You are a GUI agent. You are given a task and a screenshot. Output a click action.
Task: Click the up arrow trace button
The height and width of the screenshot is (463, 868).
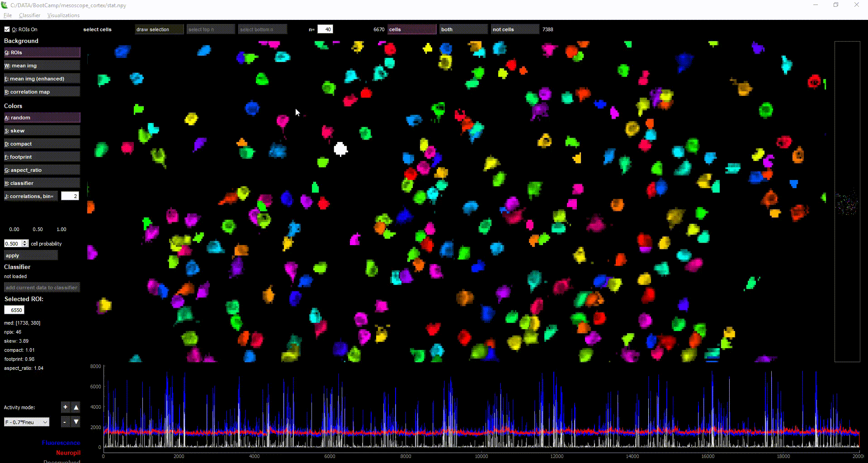(x=76, y=407)
